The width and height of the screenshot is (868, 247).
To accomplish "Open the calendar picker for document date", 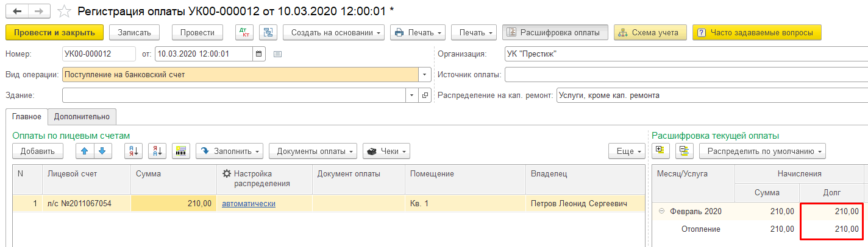I will coord(259,54).
